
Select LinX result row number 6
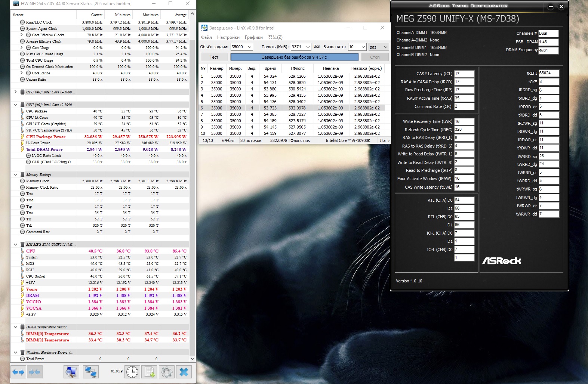tap(292, 108)
